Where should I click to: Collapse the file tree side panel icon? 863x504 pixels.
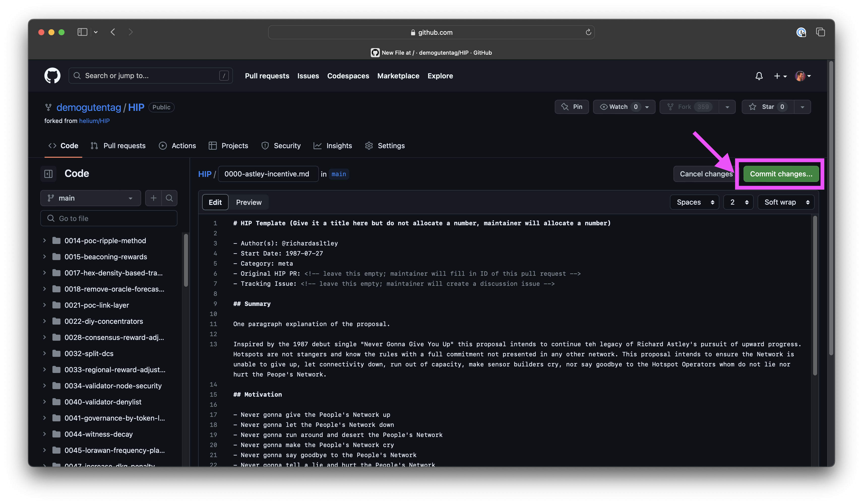tap(49, 174)
